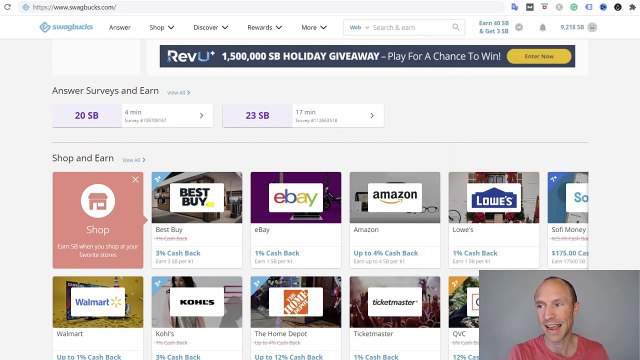This screenshot has height=360, width=640.
Task: Open the Best Buy store logo
Action: click(197, 198)
